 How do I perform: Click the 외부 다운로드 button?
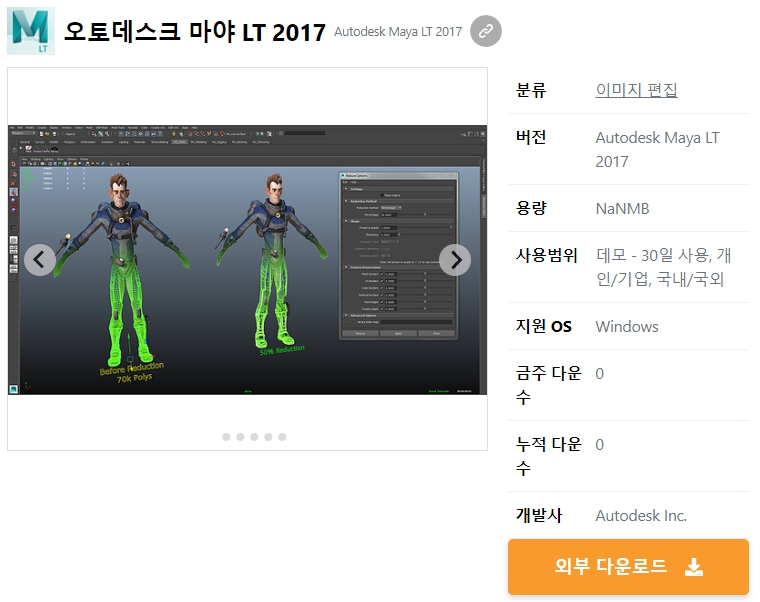pos(628,567)
